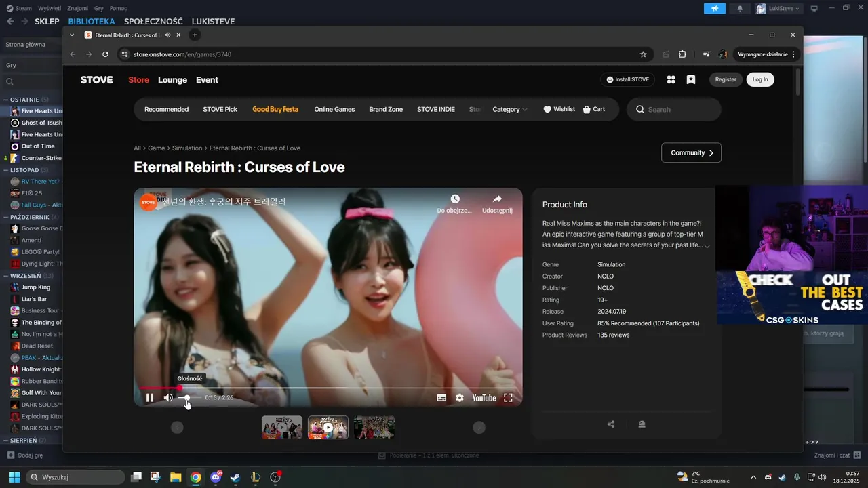Open the SKLEP tab in Steam
Image resolution: width=868 pixels, height=488 pixels.
[x=47, y=21]
